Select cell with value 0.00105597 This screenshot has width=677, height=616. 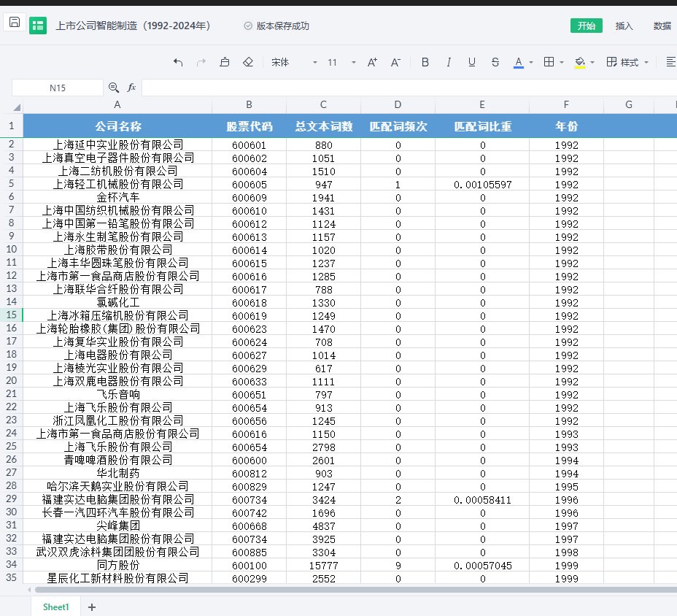coord(482,185)
